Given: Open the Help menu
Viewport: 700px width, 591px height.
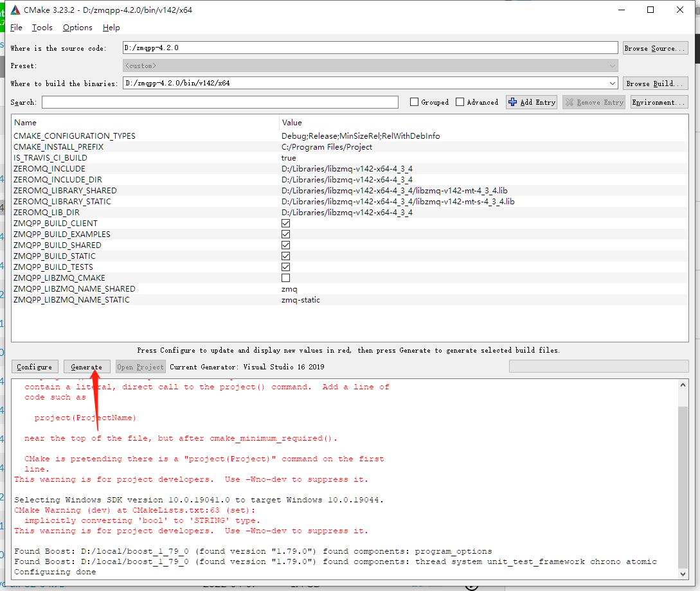Looking at the screenshot, I should [111, 28].
